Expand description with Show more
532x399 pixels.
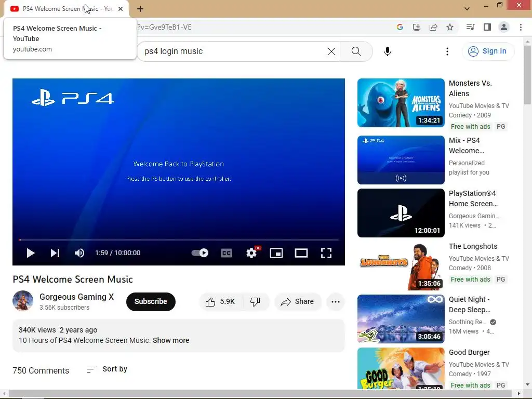pyautogui.click(x=171, y=340)
